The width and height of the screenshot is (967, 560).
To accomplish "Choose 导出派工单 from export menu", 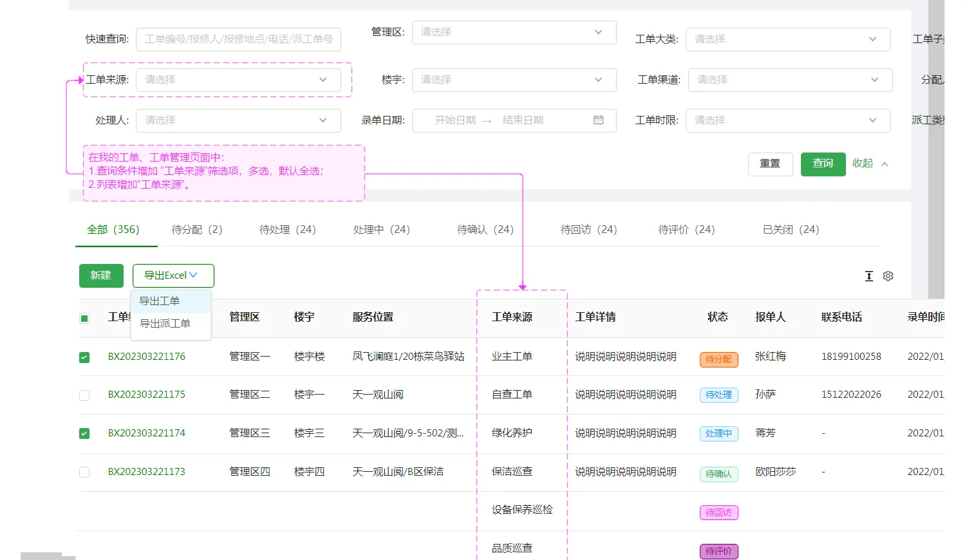I will 171,324.
